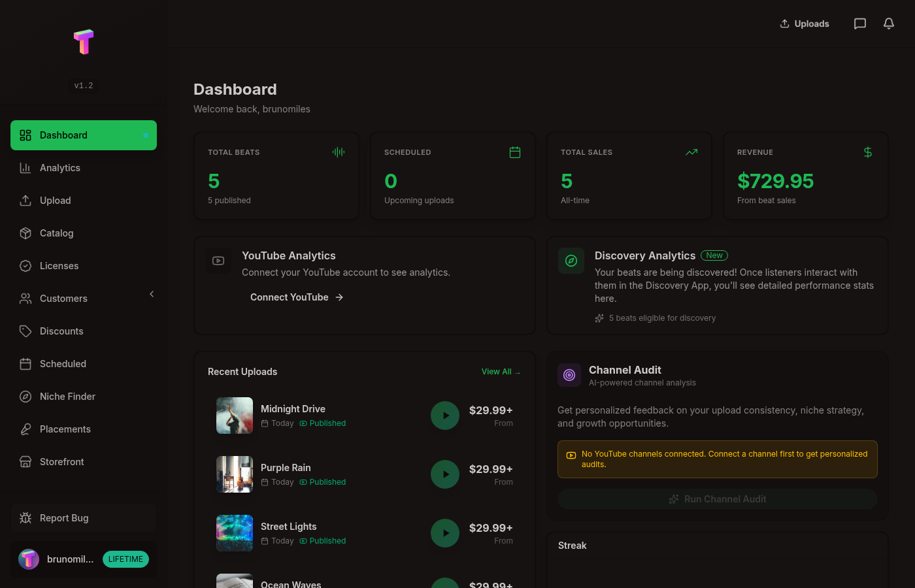This screenshot has height=588, width=915.
Task: Click View All for Recent Uploads
Action: pos(501,371)
